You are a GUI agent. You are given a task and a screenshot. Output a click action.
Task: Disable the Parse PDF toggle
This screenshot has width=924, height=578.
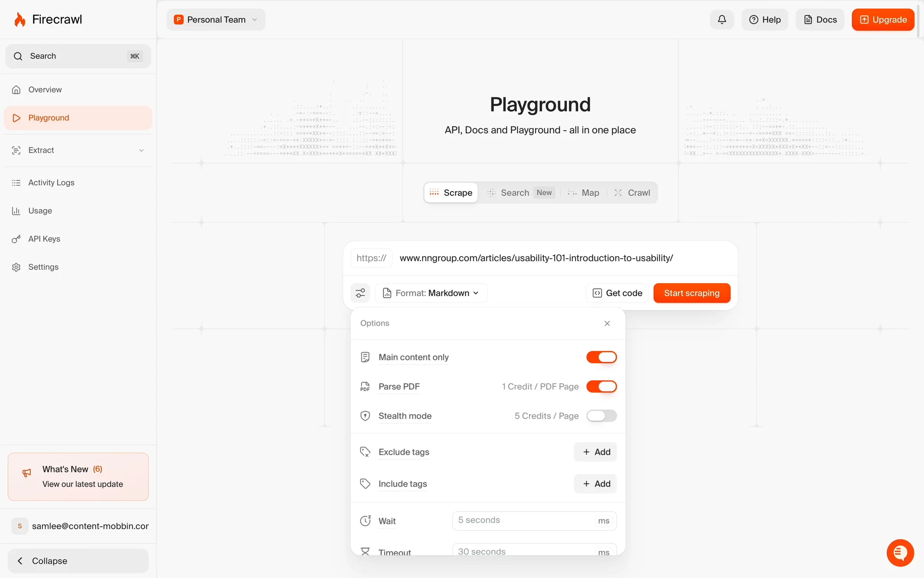pyautogui.click(x=601, y=386)
